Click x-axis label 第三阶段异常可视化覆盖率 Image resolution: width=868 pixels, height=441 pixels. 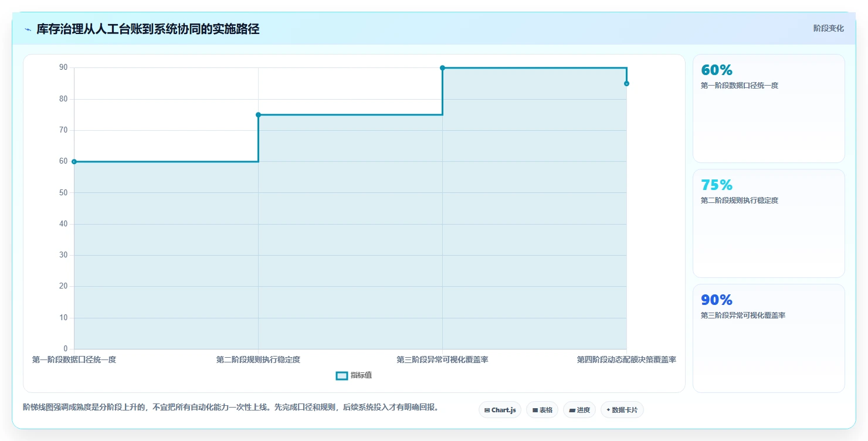tap(442, 359)
